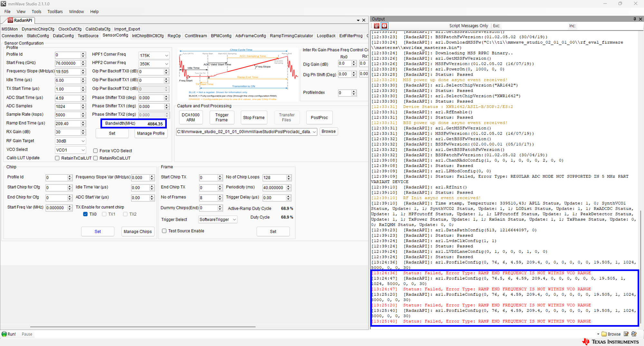Close the RadarAPI panel
644x346 pixels.
point(364,20)
